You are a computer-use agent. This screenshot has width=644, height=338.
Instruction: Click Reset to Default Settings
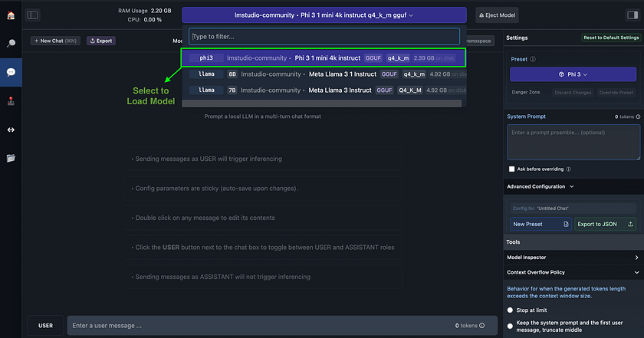pyautogui.click(x=611, y=38)
